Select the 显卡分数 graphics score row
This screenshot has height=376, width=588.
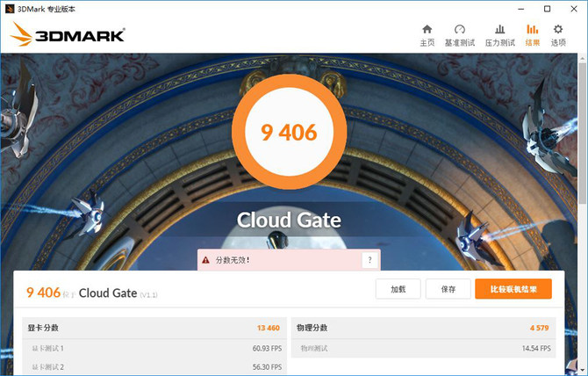pos(154,328)
